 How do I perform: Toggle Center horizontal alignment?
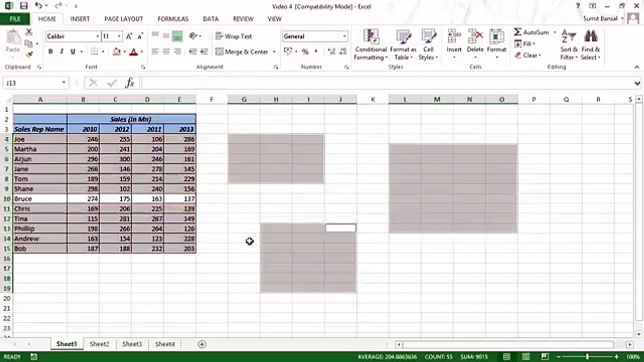point(166,51)
